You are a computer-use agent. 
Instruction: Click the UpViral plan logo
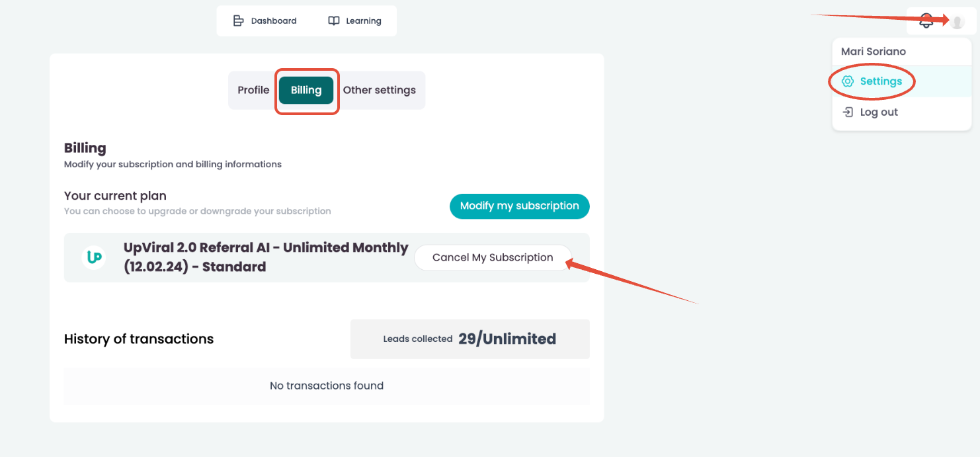(94, 257)
